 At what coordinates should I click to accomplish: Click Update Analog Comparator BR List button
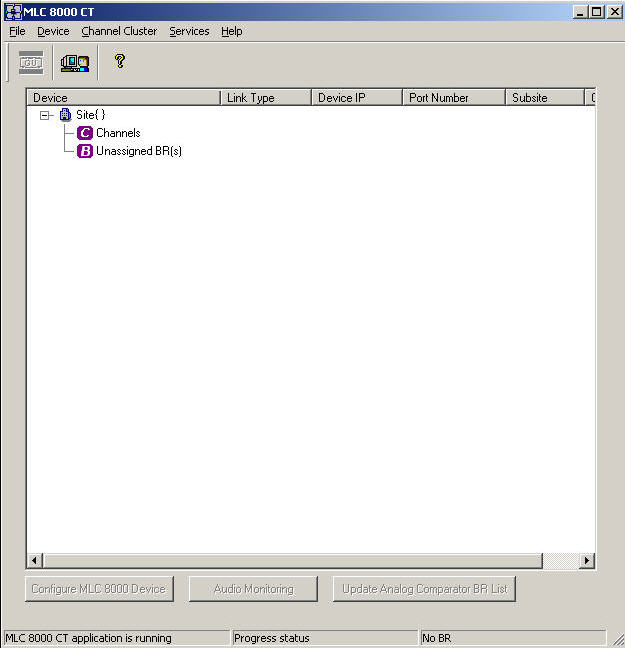click(424, 589)
